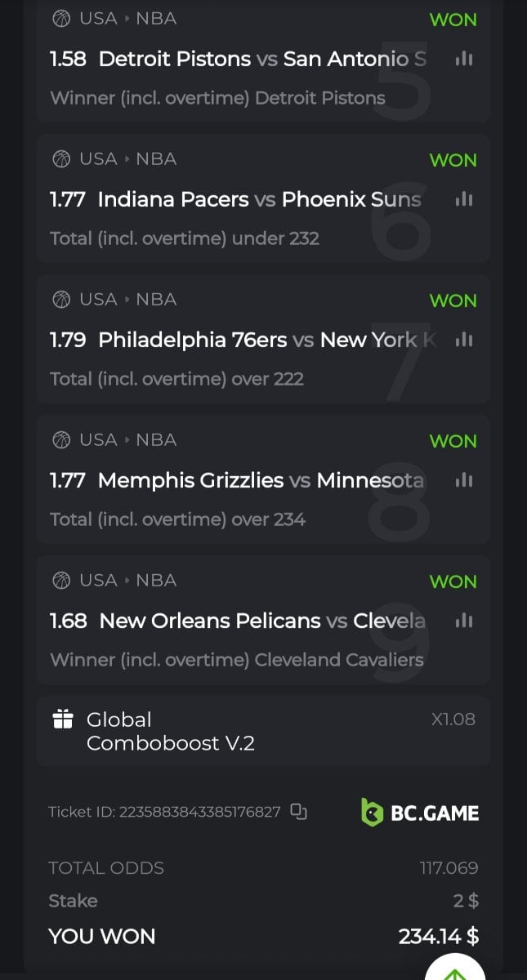Select the Global Comboboost V.2 row
527x980 pixels.
click(263, 731)
